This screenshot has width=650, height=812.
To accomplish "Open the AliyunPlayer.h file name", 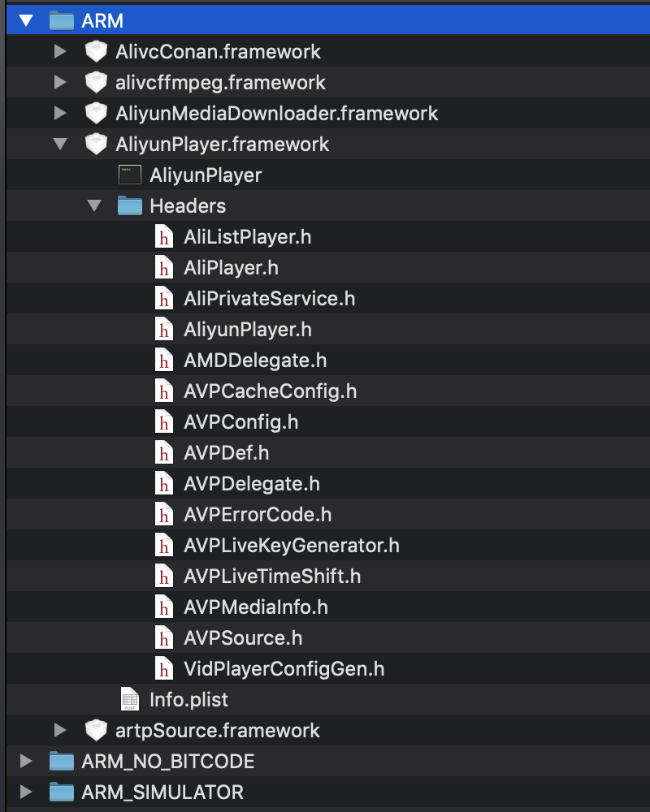I will coord(248,330).
